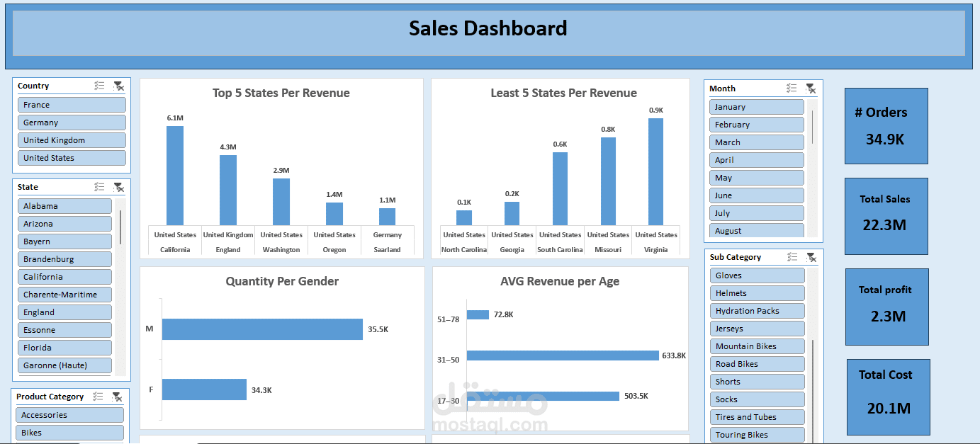Toggle the France filter in the Country slicer
Viewport: 980px width, 444px height.
[72, 104]
